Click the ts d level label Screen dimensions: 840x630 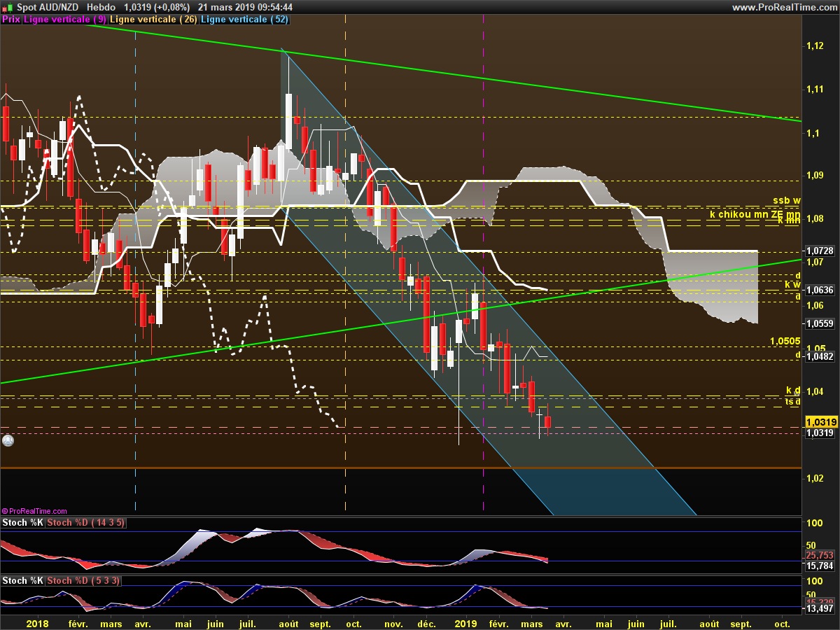click(793, 401)
